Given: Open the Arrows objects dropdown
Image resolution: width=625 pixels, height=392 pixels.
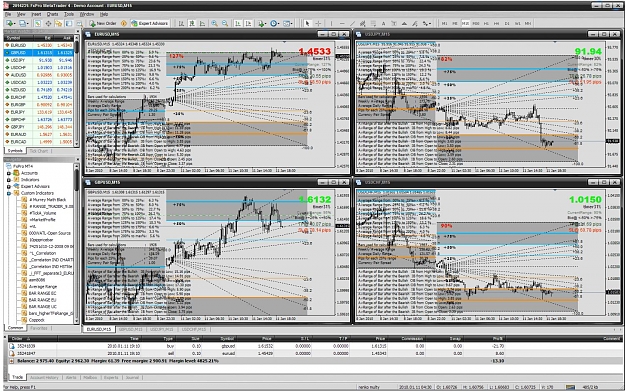Looking at the screenshot, I should pos(427,24).
